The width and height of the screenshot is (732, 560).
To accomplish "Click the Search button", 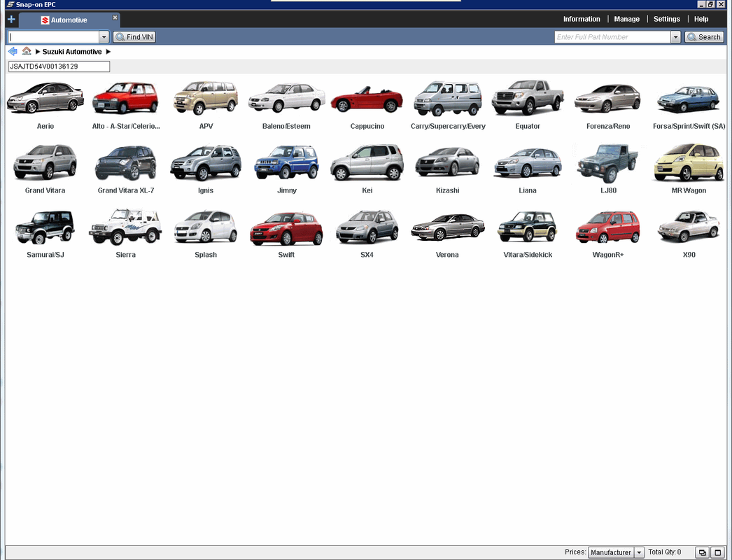I will (x=704, y=37).
